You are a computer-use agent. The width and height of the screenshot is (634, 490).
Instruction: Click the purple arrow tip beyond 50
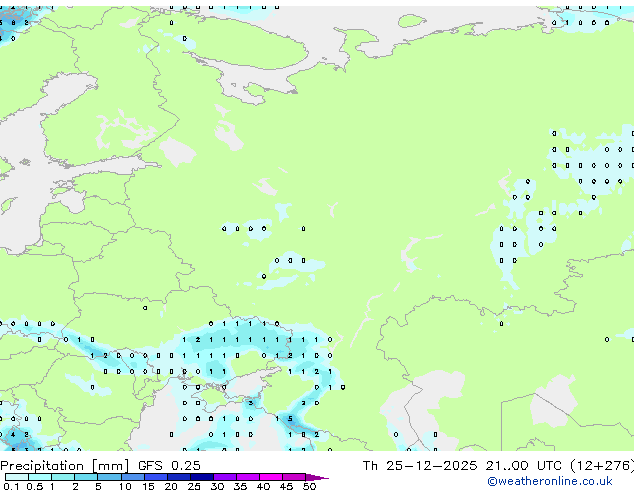[x=317, y=478]
